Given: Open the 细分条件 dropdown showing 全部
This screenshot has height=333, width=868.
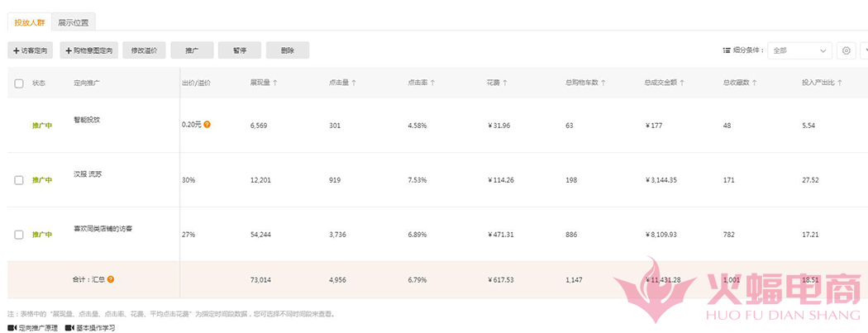Looking at the screenshot, I should point(799,50).
